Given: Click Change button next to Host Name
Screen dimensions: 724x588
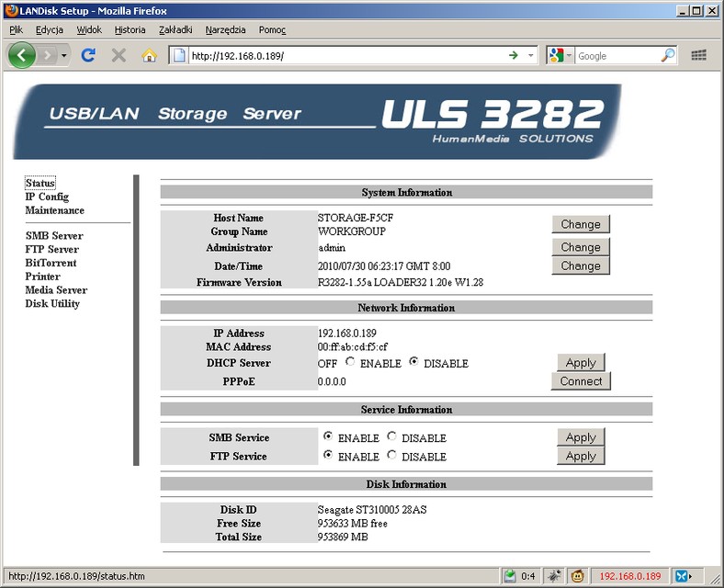Looking at the screenshot, I should (x=581, y=224).
